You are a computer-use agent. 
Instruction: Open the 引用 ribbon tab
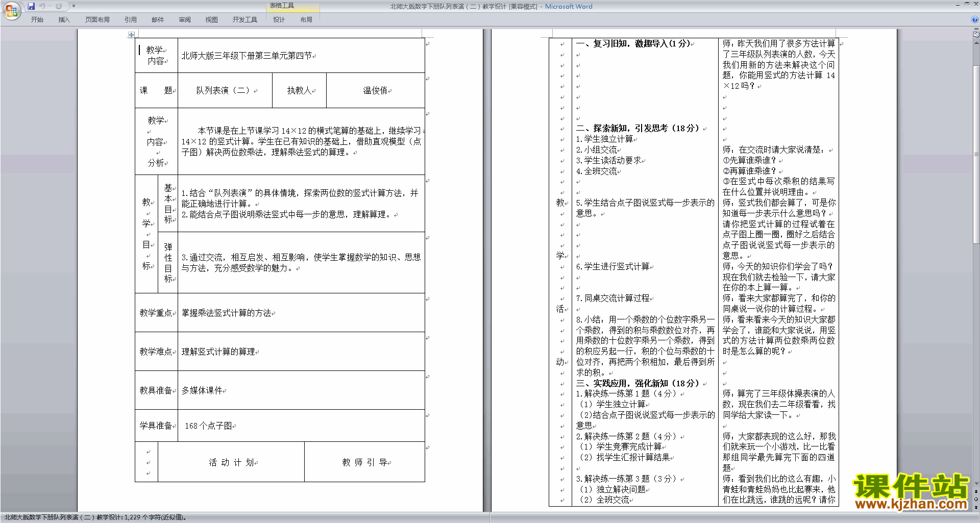131,20
